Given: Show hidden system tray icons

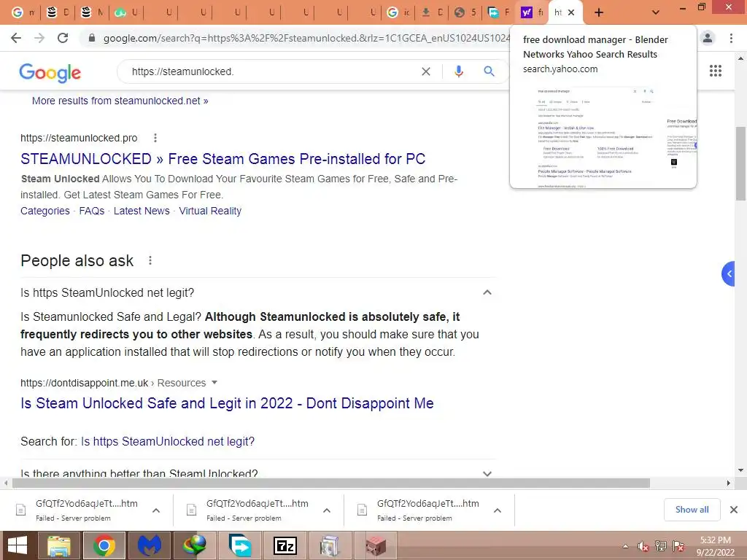Looking at the screenshot, I should [x=625, y=547].
